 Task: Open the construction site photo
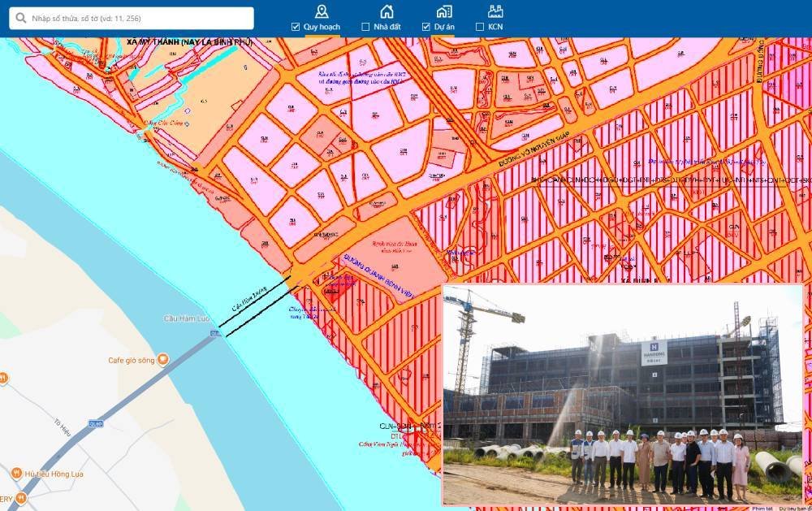pos(622,394)
